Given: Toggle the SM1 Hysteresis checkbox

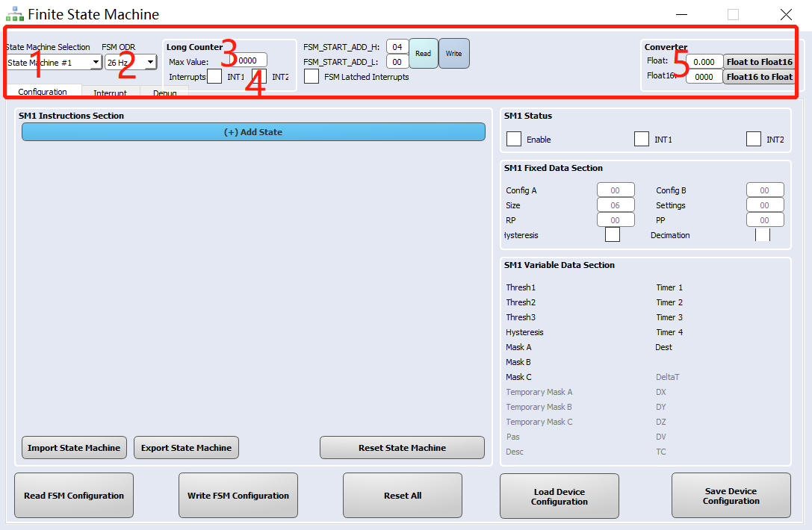Looking at the screenshot, I should 613,235.
